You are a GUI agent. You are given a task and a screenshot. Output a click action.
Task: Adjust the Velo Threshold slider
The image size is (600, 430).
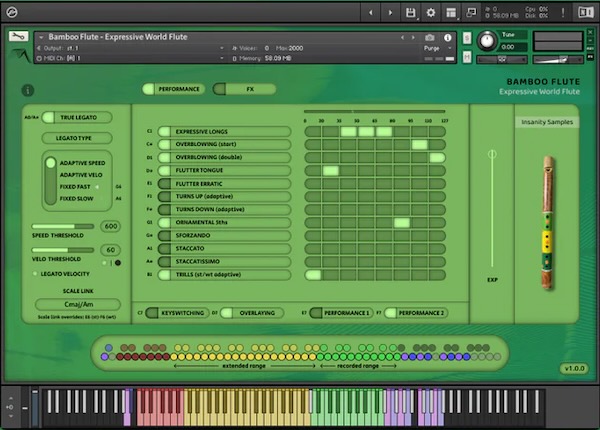pyautogui.click(x=63, y=250)
